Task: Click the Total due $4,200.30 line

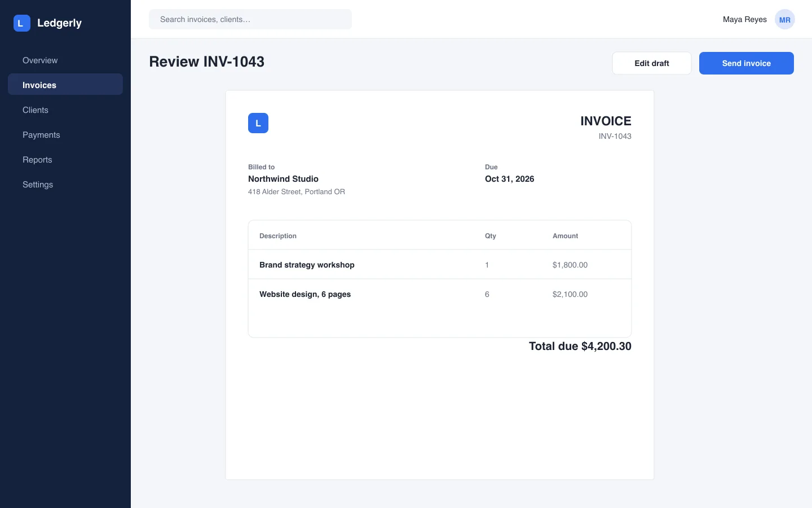Action: pos(580,346)
